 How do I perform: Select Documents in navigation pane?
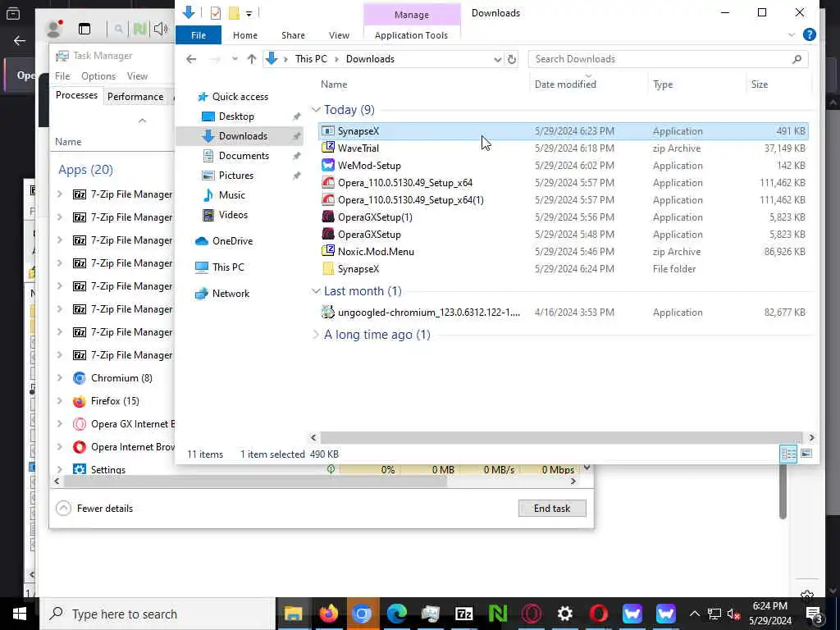tap(243, 156)
